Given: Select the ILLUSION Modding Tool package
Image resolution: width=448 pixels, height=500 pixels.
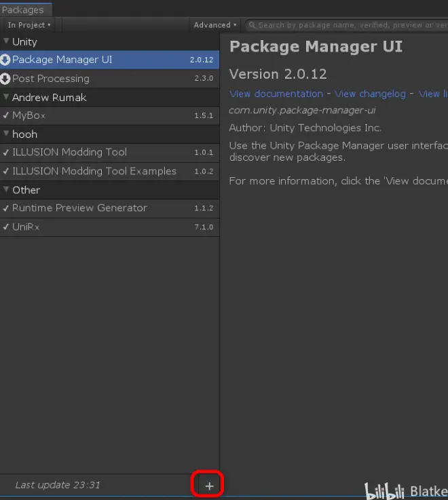Looking at the screenshot, I should click(109, 153).
